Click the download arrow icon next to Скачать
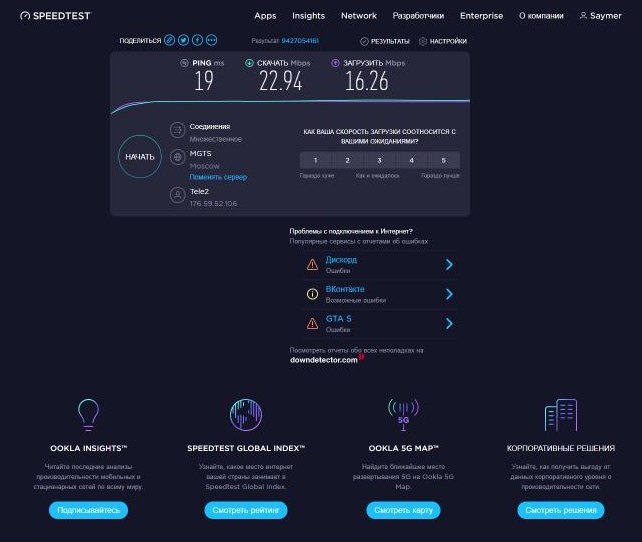This screenshot has width=642, height=542. coord(249,63)
